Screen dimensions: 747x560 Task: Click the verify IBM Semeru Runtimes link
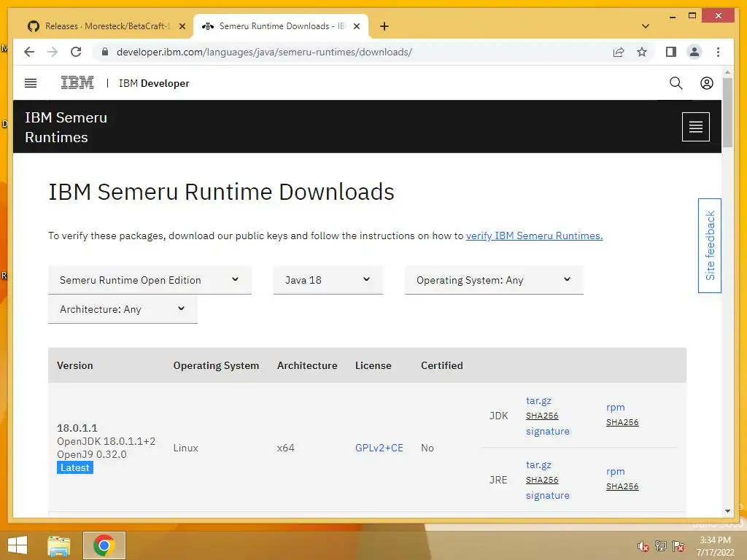click(x=534, y=236)
